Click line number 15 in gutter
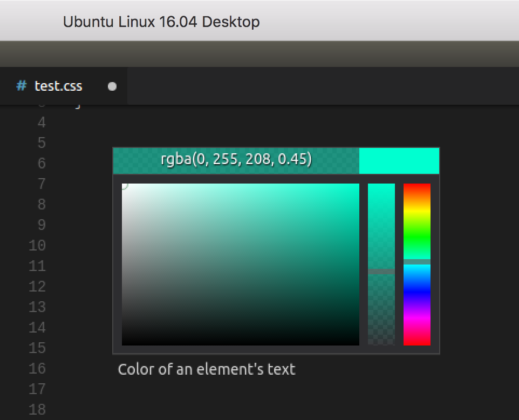The image size is (519, 420). point(37,348)
